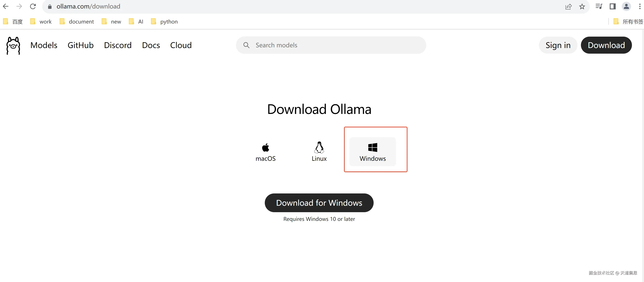Expand the python bookmarks folder
Screen dimensions: 644x282
coord(164,21)
